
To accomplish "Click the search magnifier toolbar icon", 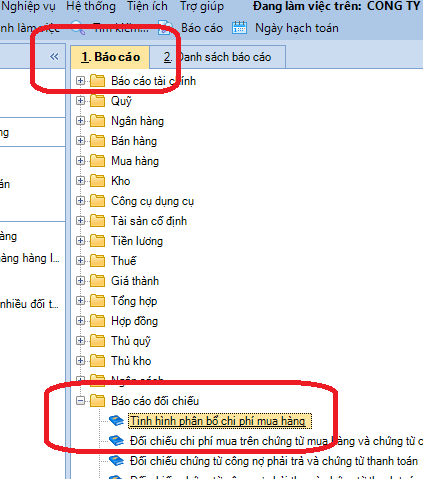I will tap(78, 28).
